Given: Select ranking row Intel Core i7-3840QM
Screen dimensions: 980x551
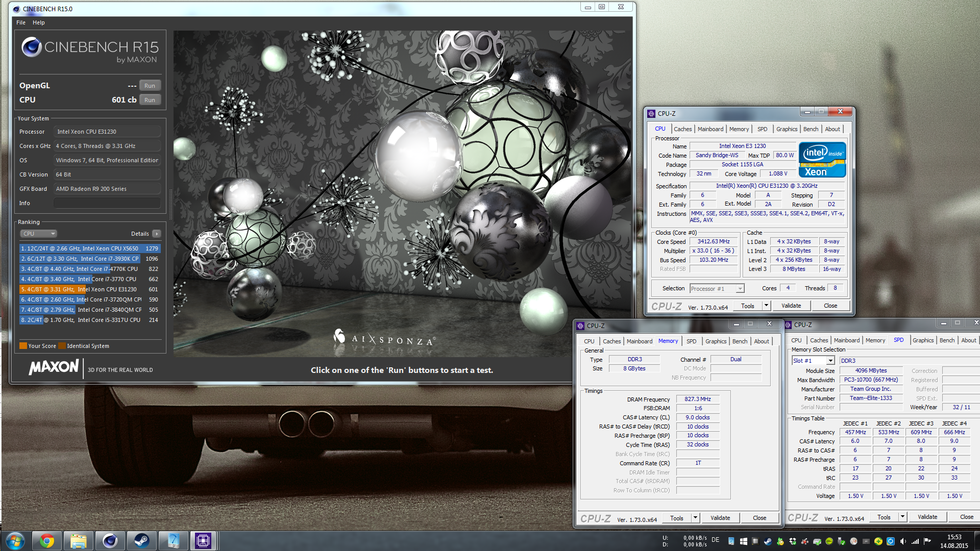Looking at the screenshot, I should pos(90,310).
